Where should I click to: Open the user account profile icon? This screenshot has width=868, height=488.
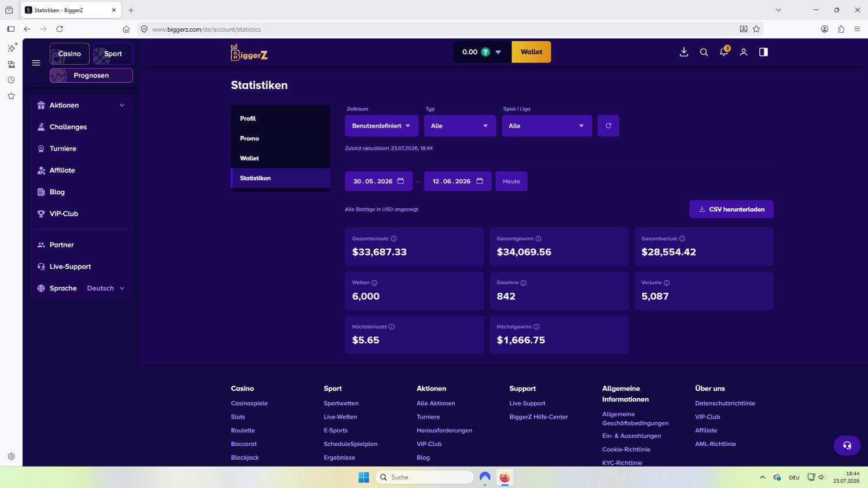744,52
